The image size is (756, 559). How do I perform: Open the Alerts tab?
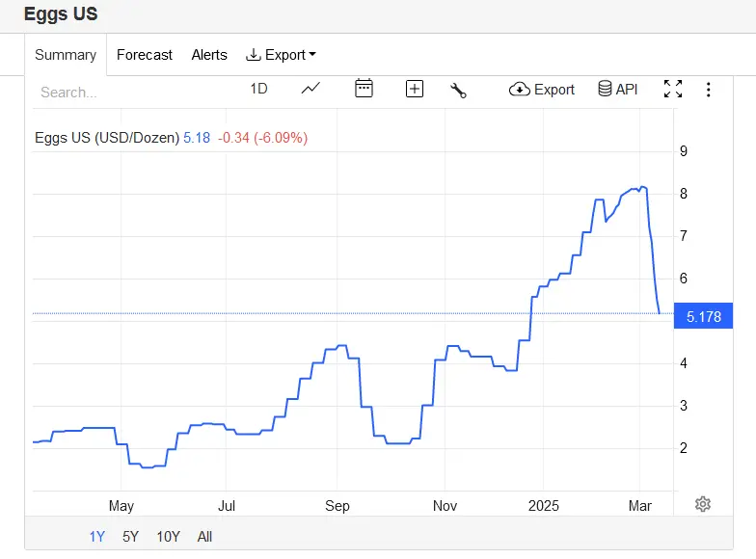pyautogui.click(x=209, y=55)
